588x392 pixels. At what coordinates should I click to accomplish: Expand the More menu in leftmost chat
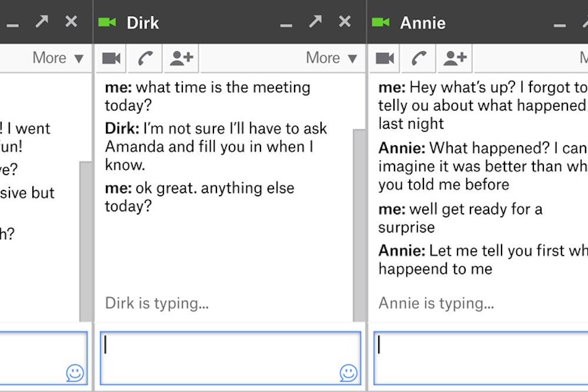coord(58,58)
